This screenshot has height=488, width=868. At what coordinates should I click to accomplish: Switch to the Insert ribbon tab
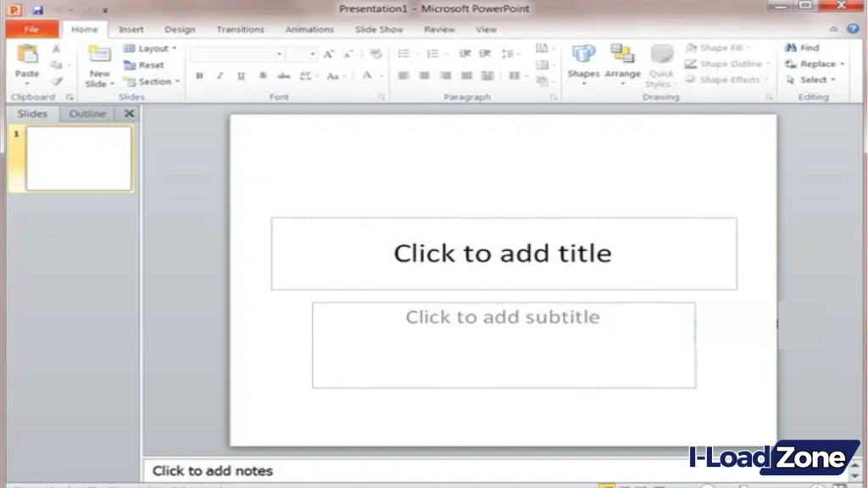(x=131, y=29)
